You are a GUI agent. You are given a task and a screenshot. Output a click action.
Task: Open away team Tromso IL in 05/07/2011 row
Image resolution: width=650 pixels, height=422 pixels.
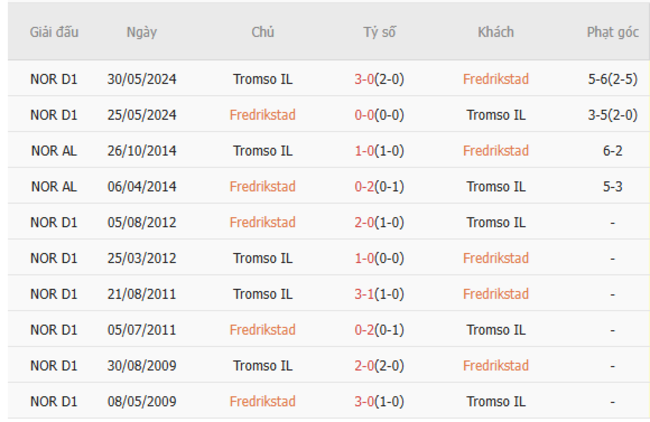pos(496,330)
